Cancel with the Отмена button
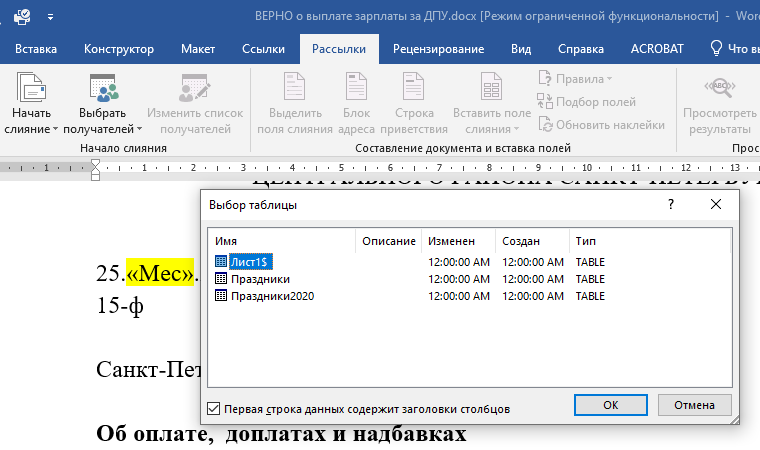 (694, 405)
